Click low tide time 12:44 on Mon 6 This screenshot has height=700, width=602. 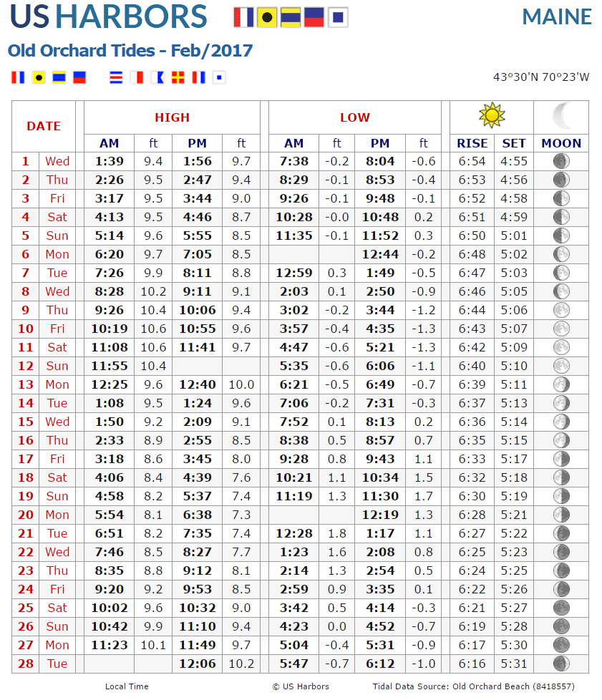point(380,255)
